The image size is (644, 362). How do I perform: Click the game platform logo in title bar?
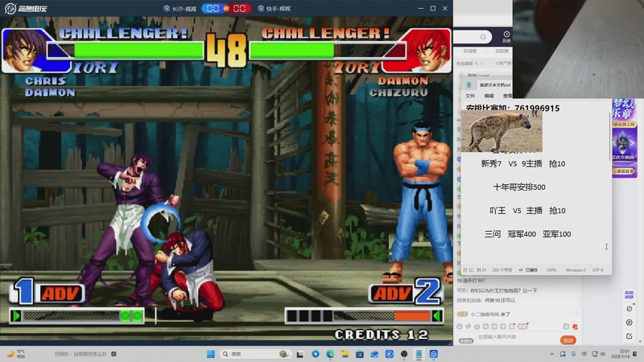[x=26, y=8]
